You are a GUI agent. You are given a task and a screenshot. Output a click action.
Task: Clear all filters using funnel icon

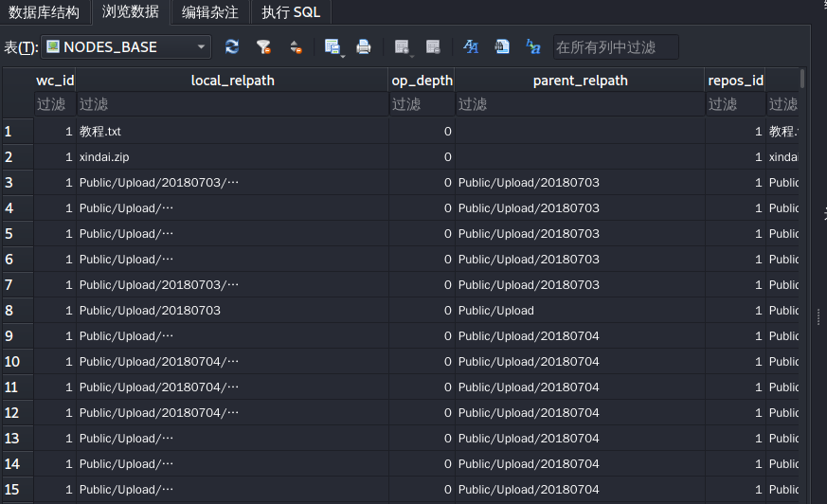[263, 47]
